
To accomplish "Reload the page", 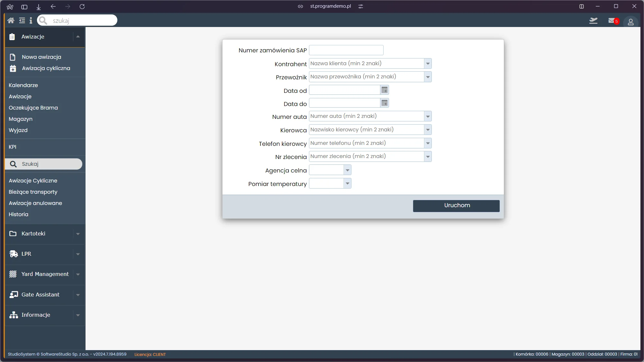I will 82,6.
